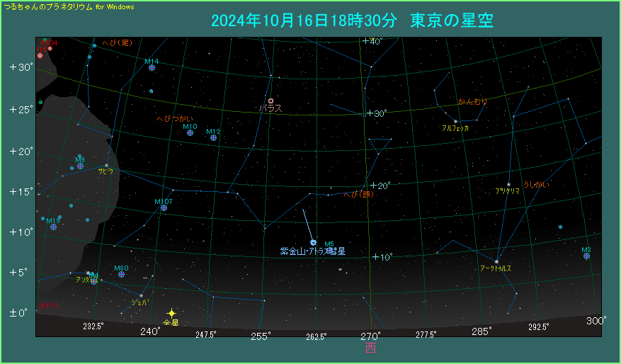Select the Alphecca (アルフェッカ) star
Image resolution: width=621 pixels, height=364 pixels.
click(455, 121)
